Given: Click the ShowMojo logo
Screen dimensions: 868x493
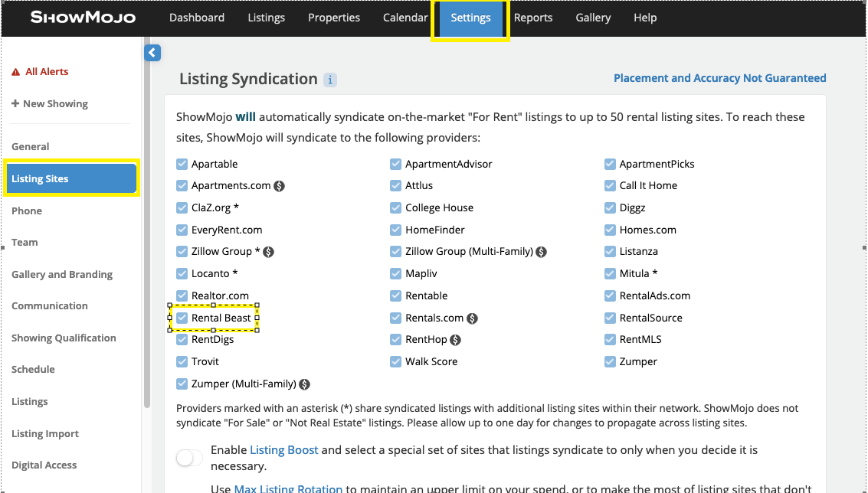Looking at the screenshot, I should (83, 17).
